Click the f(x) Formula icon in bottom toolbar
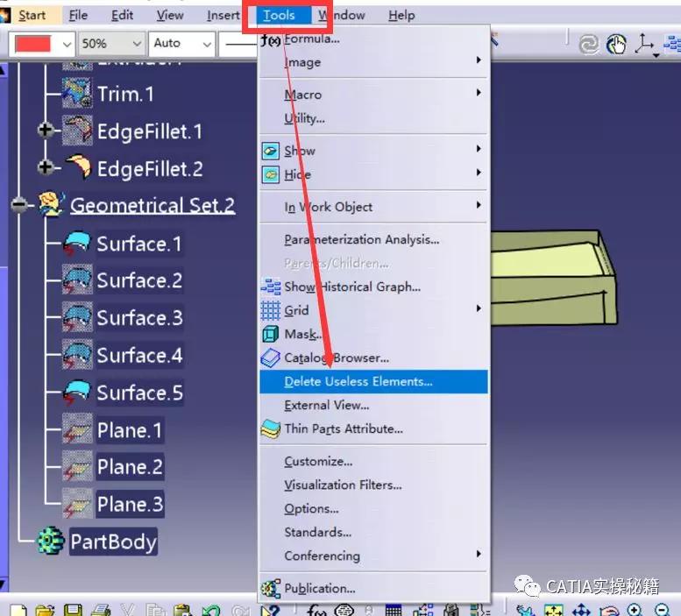681x616 pixels. (x=316, y=610)
